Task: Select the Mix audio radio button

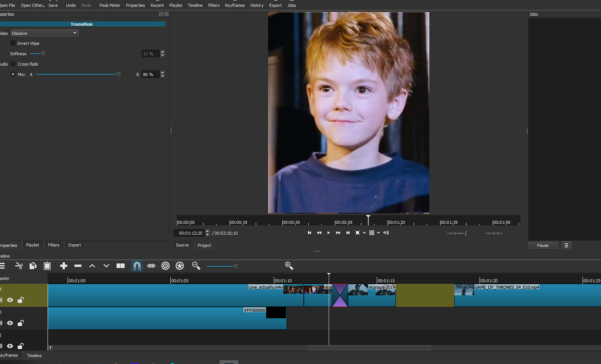Action: (13, 74)
